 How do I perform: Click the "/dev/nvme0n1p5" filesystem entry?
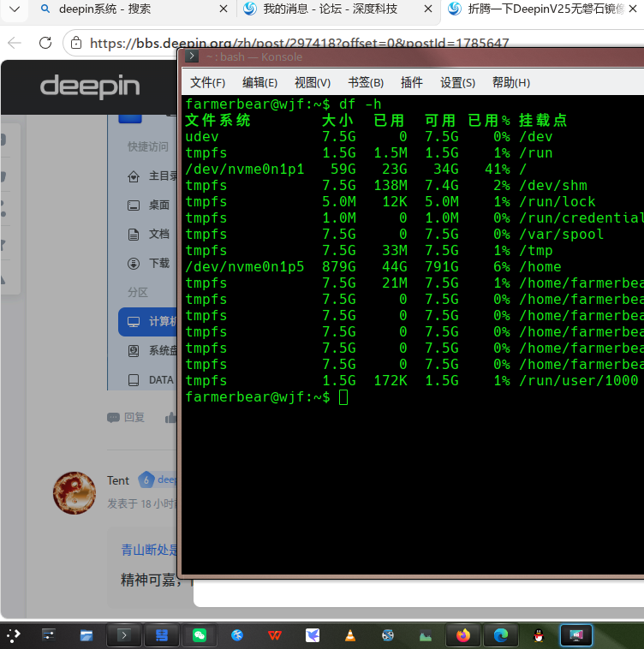pyautogui.click(x=245, y=267)
